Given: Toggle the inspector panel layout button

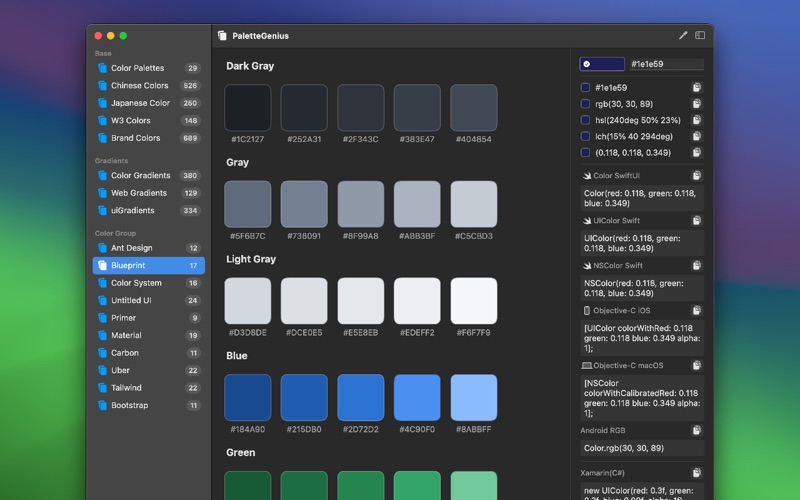Looking at the screenshot, I should click(700, 35).
